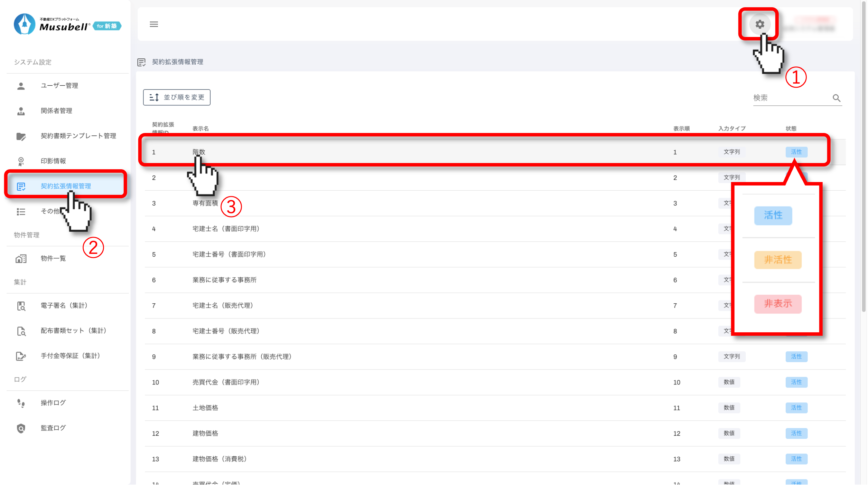Image resolution: width=868 pixels, height=486 pixels.
Task: Open 操作ログ sidebar item
Action: (53, 403)
